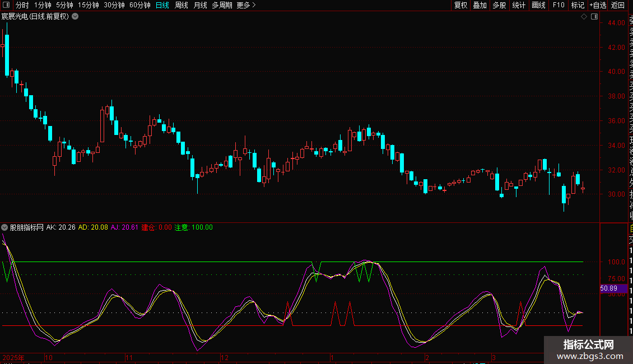Click the diamond icon above the price axis
The image size is (633, 364).
coord(584,17)
